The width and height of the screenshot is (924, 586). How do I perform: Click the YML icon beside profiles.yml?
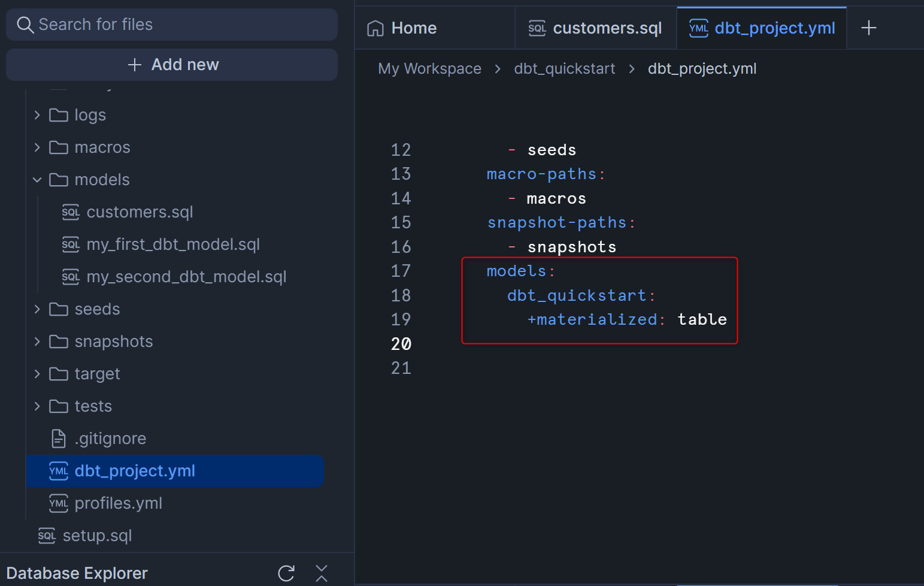pyautogui.click(x=59, y=503)
